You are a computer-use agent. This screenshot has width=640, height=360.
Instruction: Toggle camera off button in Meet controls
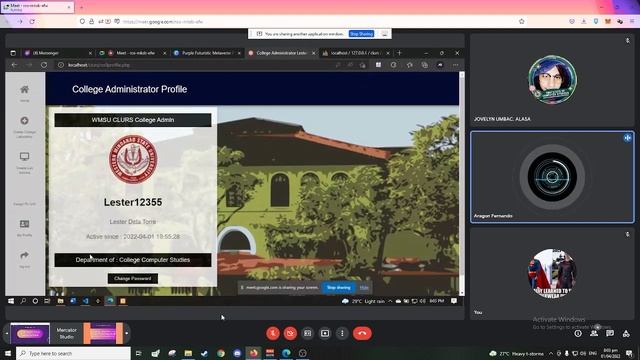coord(290,333)
